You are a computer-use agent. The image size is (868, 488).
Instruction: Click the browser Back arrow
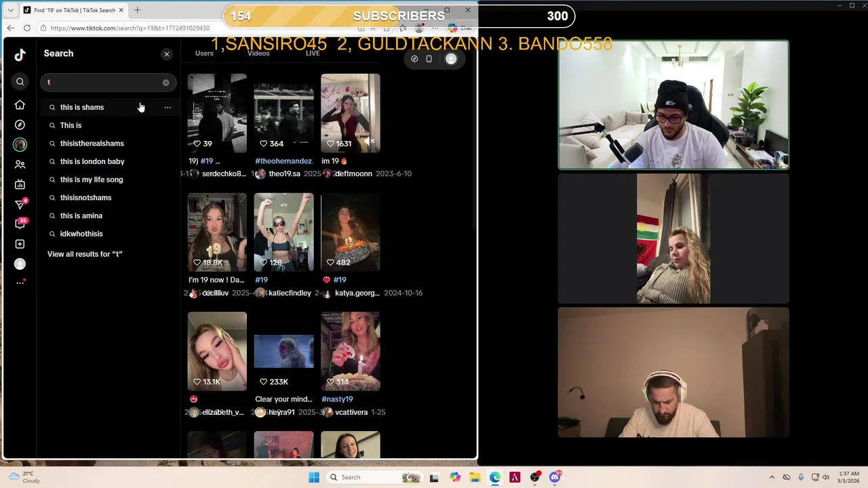click(x=11, y=28)
